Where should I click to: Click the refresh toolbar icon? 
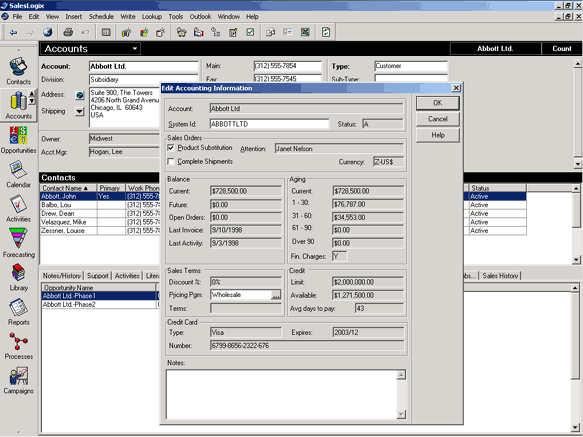(326, 32)
